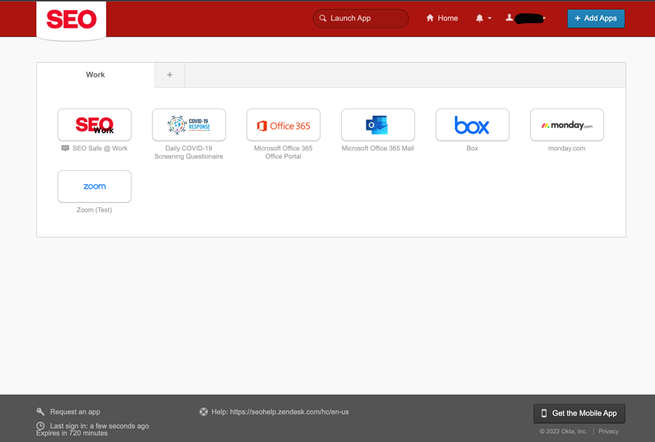
Task: Add a new tab with plus
Action: (170, 75)
